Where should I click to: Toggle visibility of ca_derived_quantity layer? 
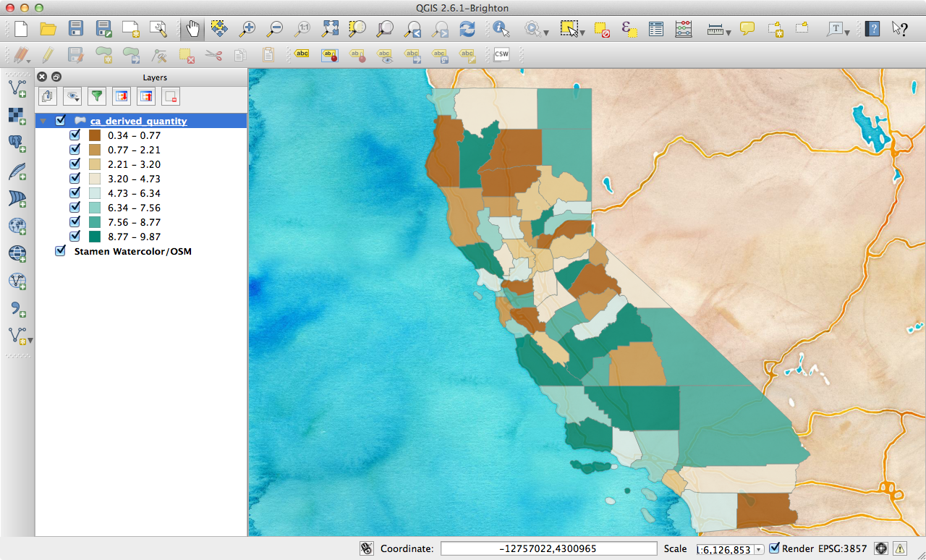tap(60, 121)
